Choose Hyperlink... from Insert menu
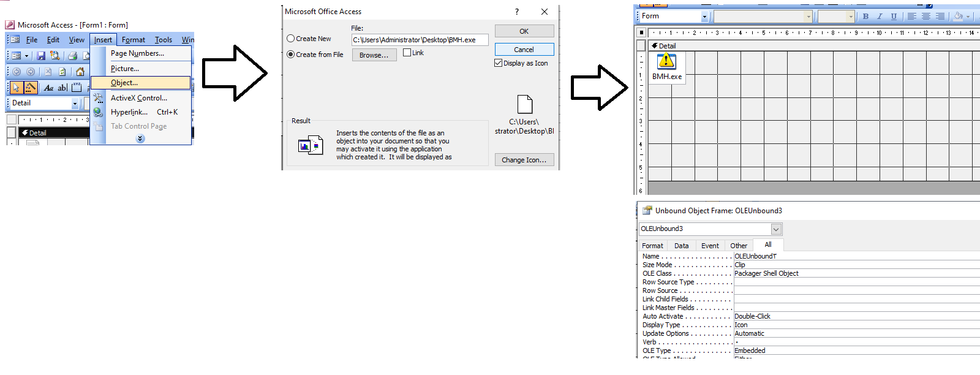 click(141, 112)
